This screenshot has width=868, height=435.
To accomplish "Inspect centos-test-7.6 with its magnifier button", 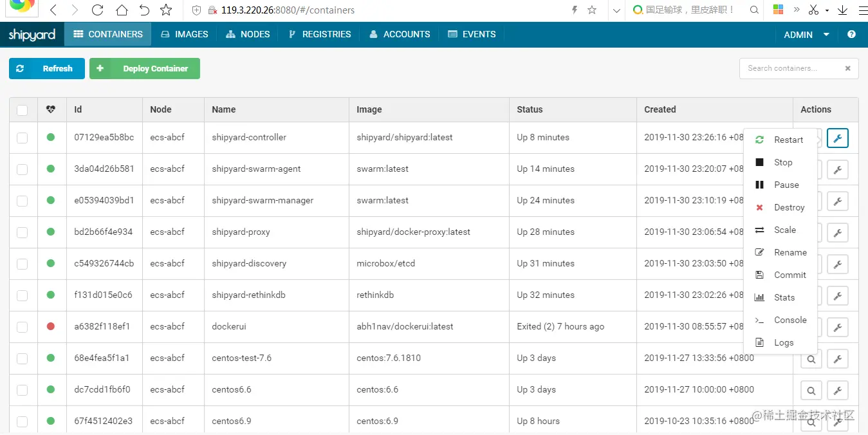I will point(811,359).
